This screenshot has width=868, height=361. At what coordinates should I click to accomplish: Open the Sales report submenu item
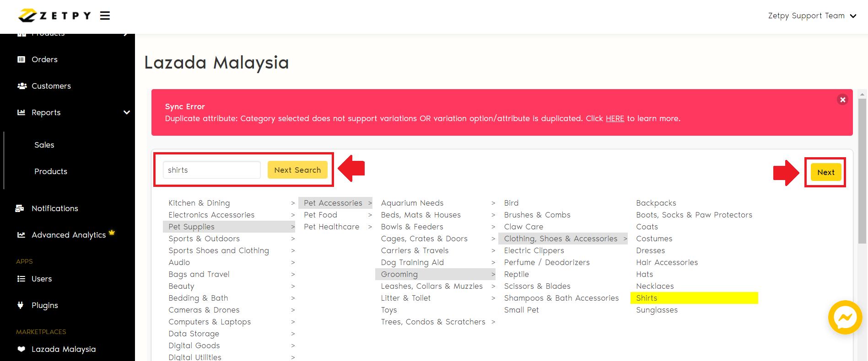(x=44, y=145)
